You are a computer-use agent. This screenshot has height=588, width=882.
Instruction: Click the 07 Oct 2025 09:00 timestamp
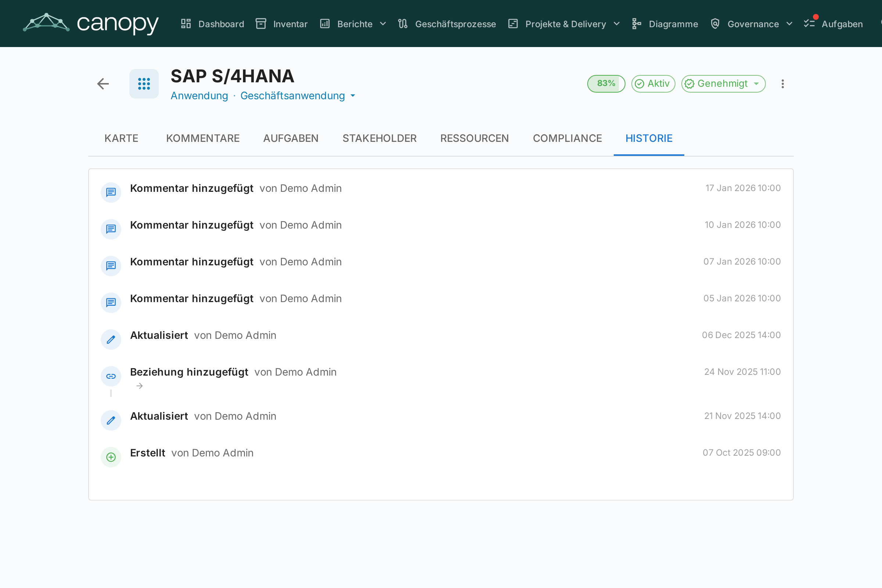(741, 453)
